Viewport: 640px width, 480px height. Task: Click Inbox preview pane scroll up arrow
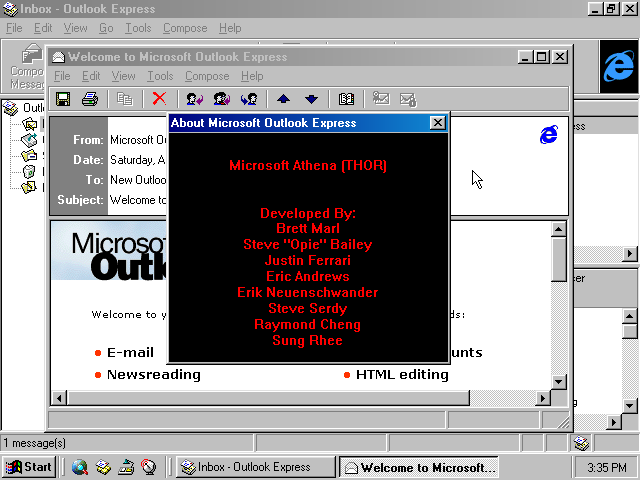[629, 316]
